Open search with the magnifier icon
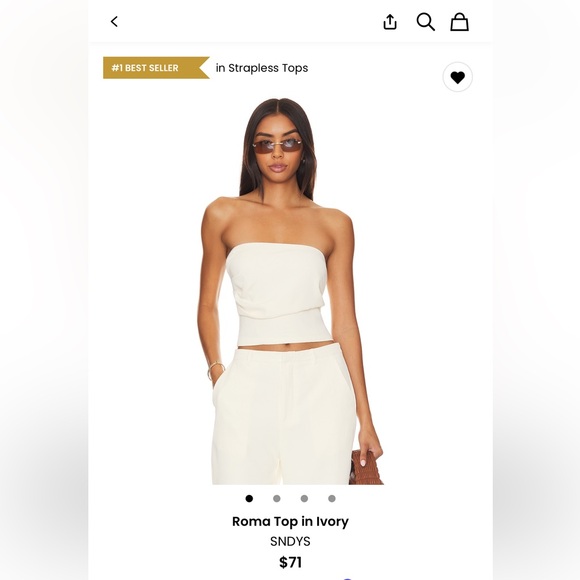The width and height of the screenshot is (580, 580). (425, 22)
